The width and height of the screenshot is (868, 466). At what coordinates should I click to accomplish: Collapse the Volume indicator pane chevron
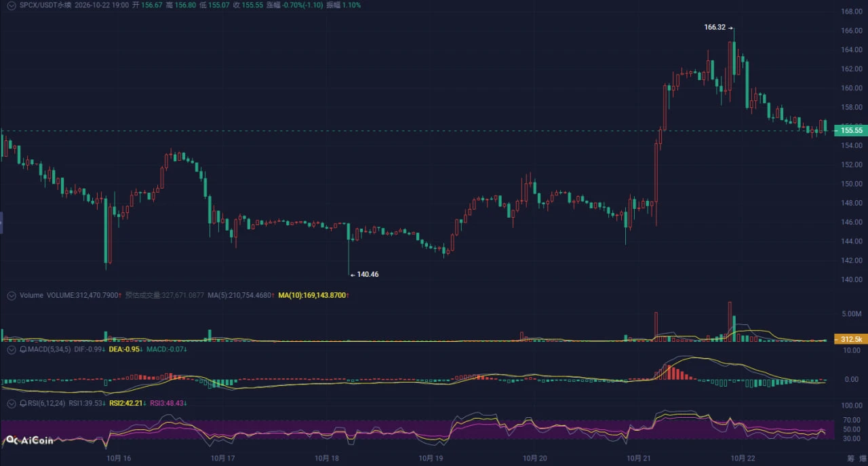[x=11, y=295]
